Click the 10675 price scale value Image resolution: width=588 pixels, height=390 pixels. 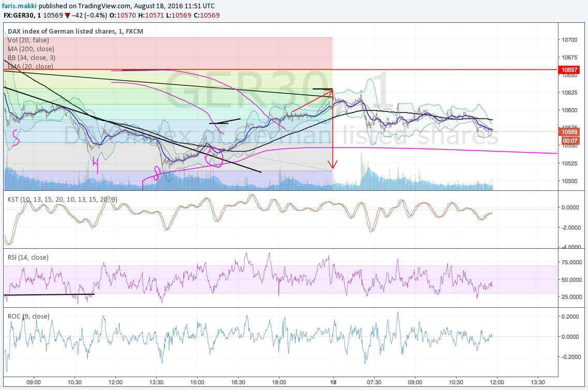tap(569, 57)
